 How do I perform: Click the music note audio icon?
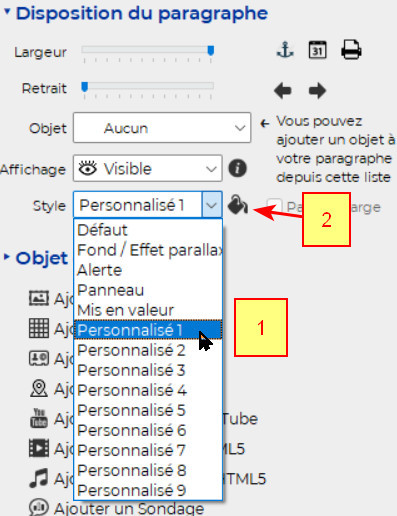pyautogui.click(x=39, y=478)
